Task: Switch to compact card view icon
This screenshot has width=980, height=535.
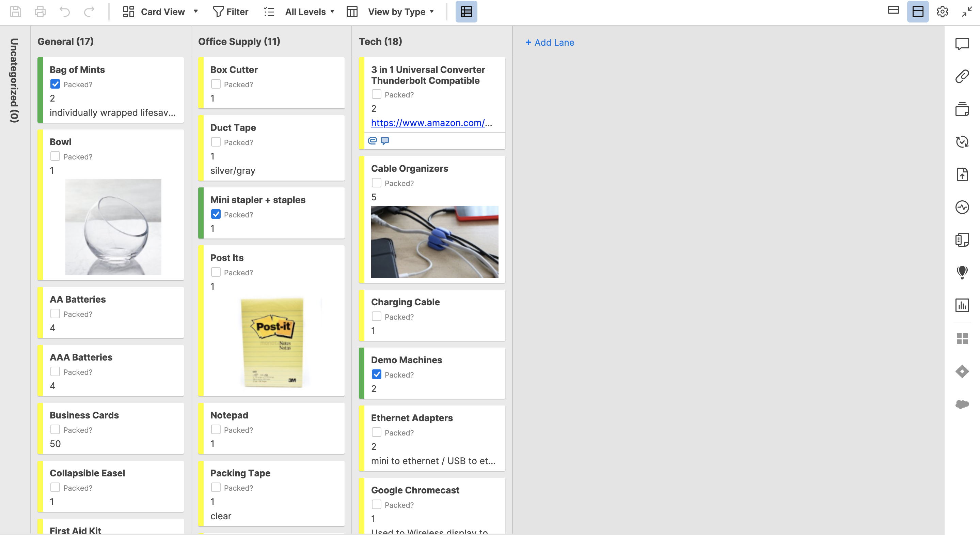Action: pyautogui.click(x=893, y=11)
